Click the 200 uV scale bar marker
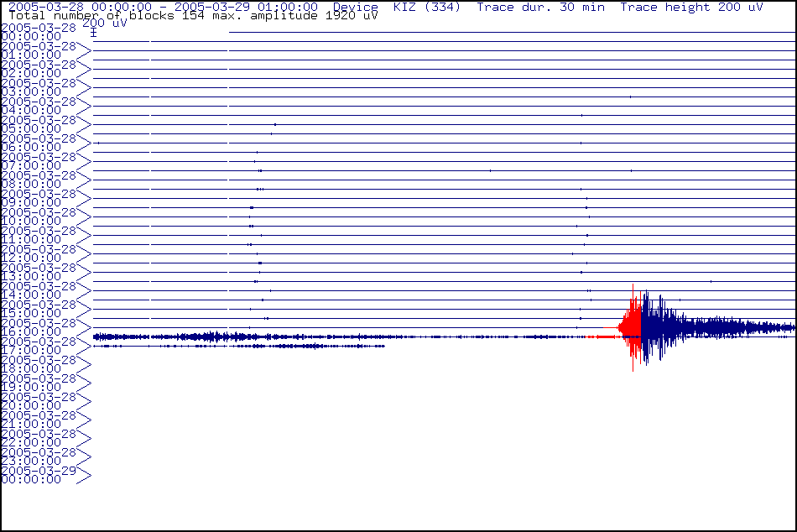 coord(93,33)
